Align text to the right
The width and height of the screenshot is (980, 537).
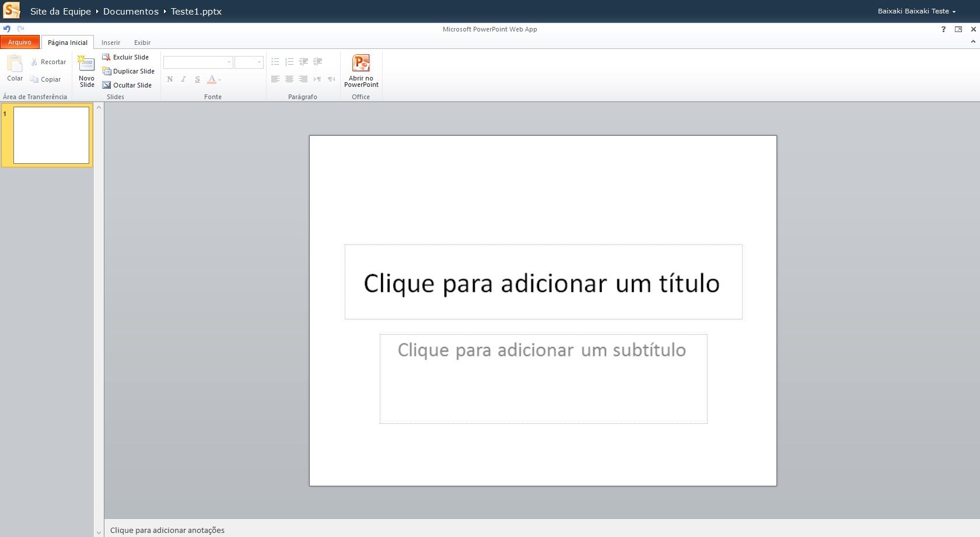[303, 79]
